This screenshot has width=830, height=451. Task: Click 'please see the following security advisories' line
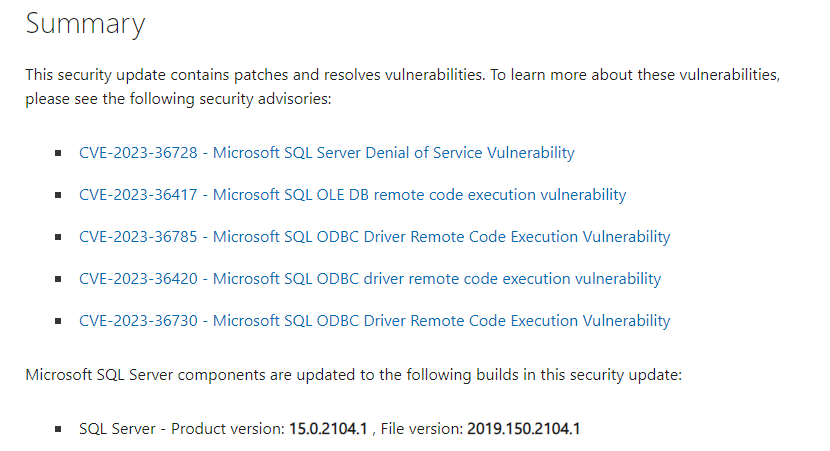coord(178,99)
